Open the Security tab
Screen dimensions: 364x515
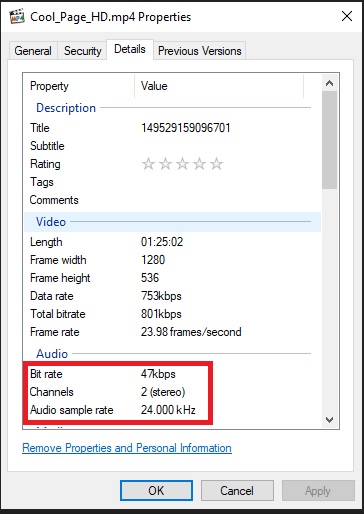coord(82,51)
